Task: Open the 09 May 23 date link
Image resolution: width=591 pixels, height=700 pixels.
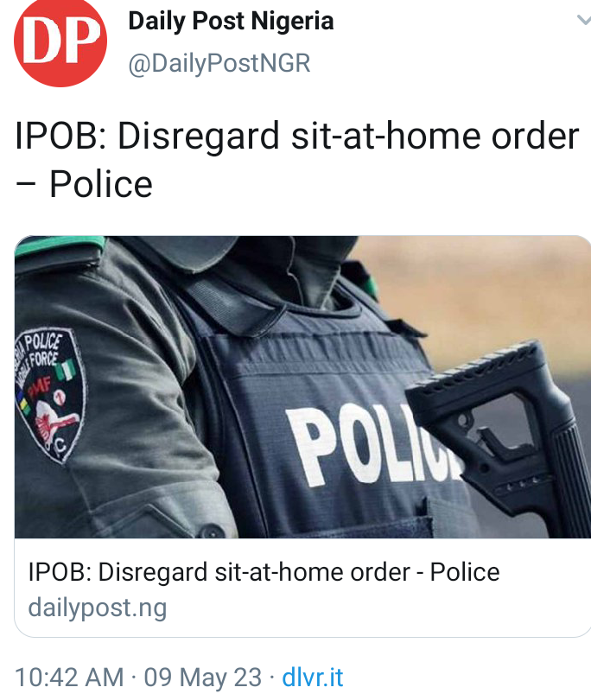Action: (x=203, y=678)
